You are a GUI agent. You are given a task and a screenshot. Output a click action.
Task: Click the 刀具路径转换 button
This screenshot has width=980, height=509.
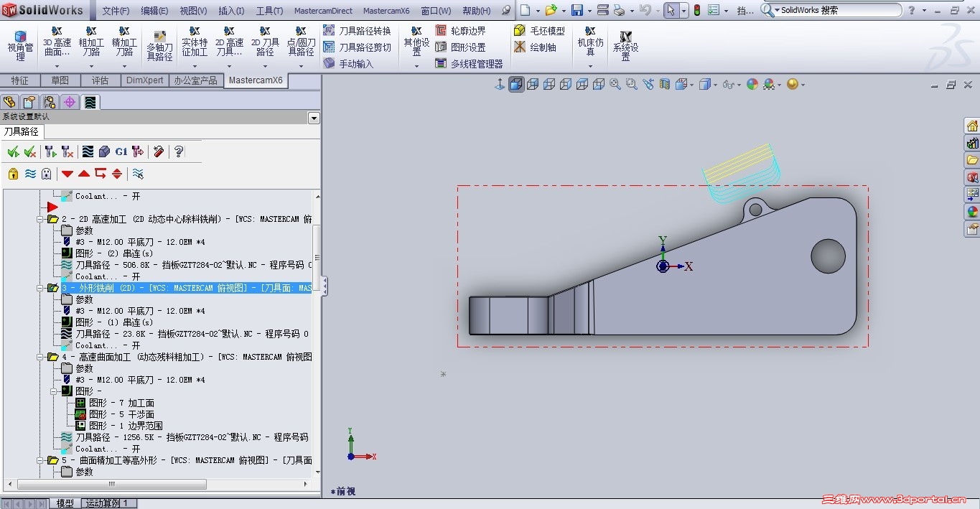(x=358, y=31)
